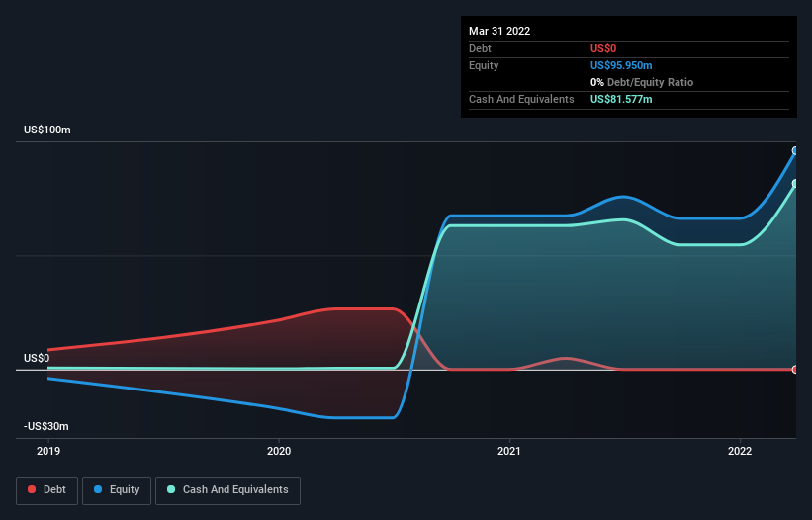Screen dimensions: 812x520
Task: Select the Equity data point at chart end
Action: 795,151
